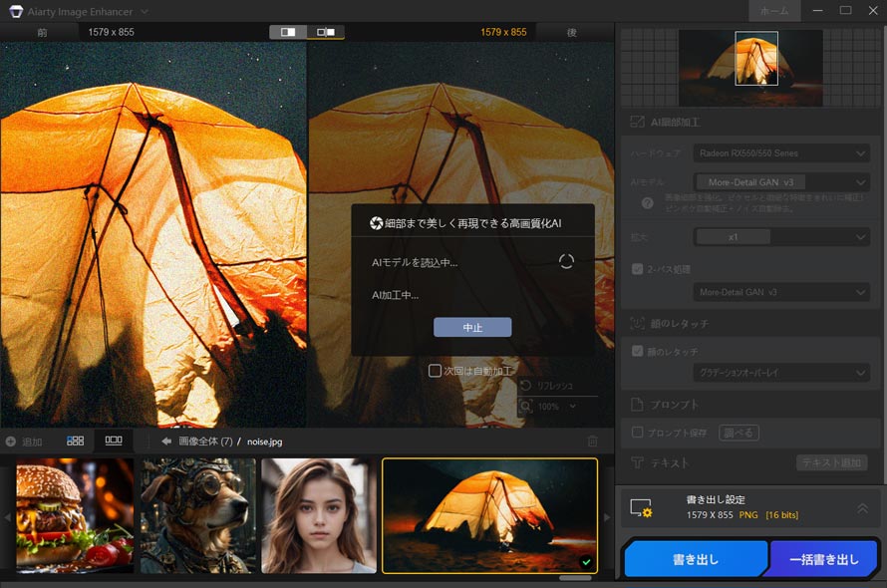Enable the プロンプト保存 checkbox
Viewport: 887px width, 588px height.
[x=638, y=433]
